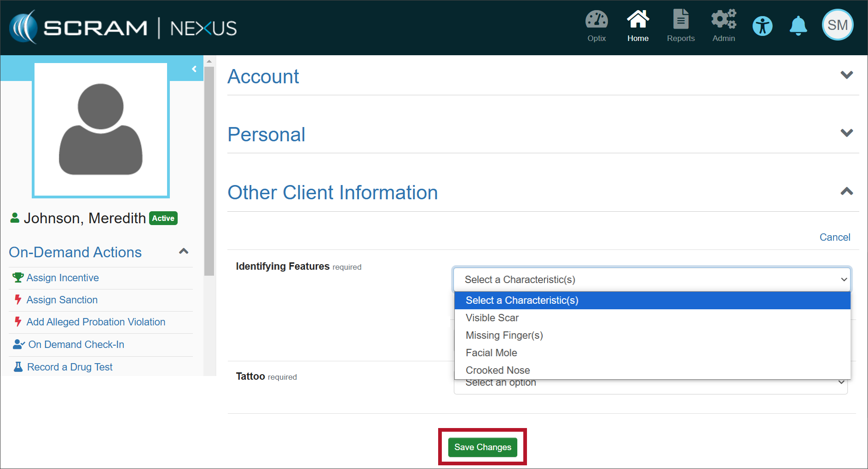
Task: Expand the Account section
Action: [x=846, y=75]
